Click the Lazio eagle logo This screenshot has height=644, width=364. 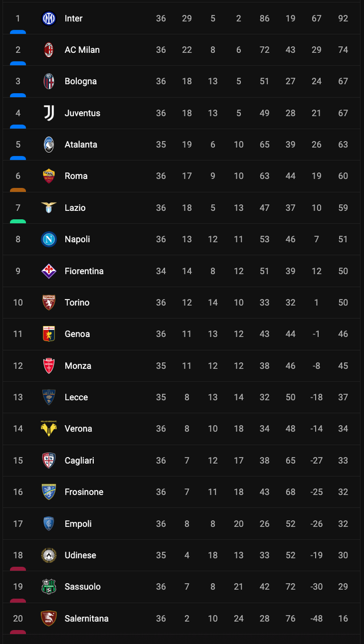coord(49,207)
